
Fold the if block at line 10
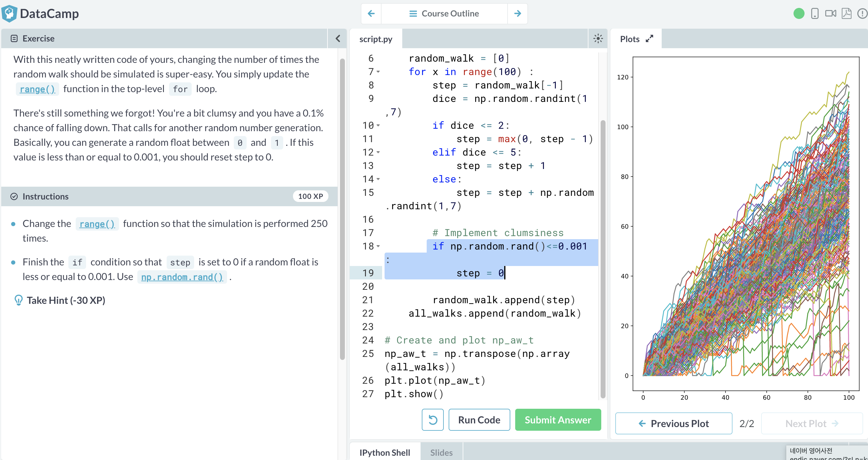point(378,126)
